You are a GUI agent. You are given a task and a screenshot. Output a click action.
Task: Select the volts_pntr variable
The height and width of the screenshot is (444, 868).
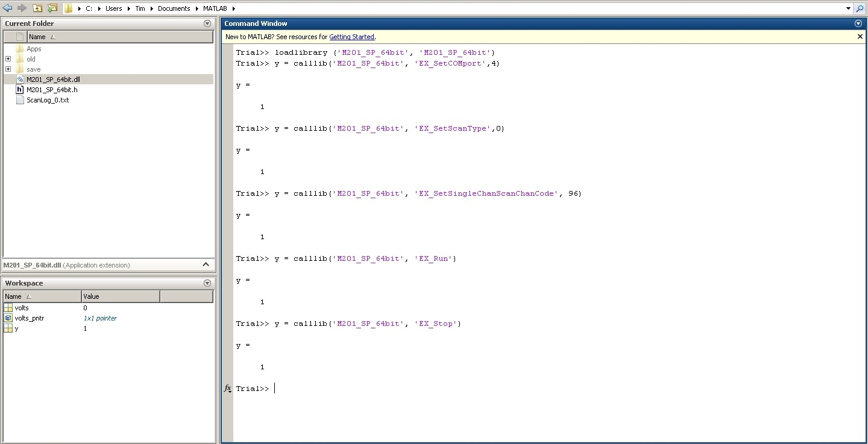point(30,318)
